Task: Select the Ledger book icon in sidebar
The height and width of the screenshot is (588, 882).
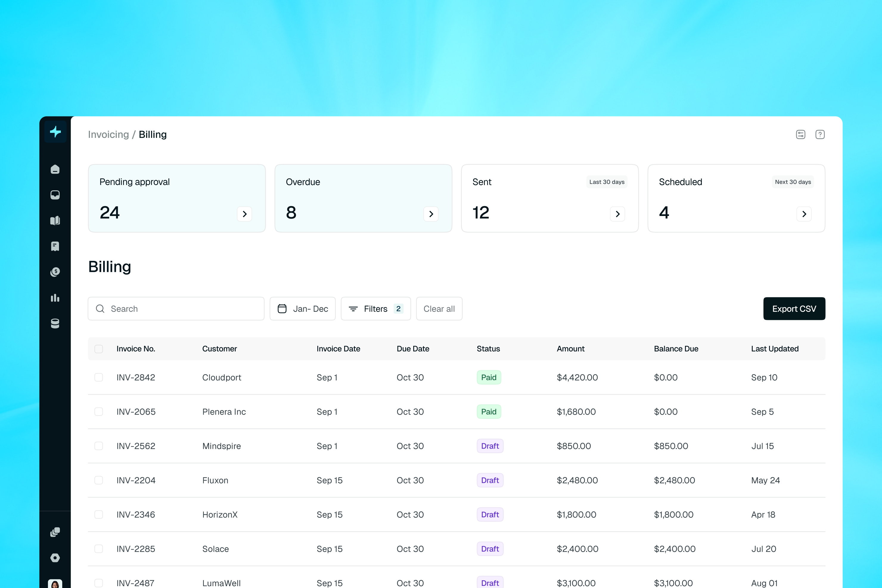Action: coord(55,220)
